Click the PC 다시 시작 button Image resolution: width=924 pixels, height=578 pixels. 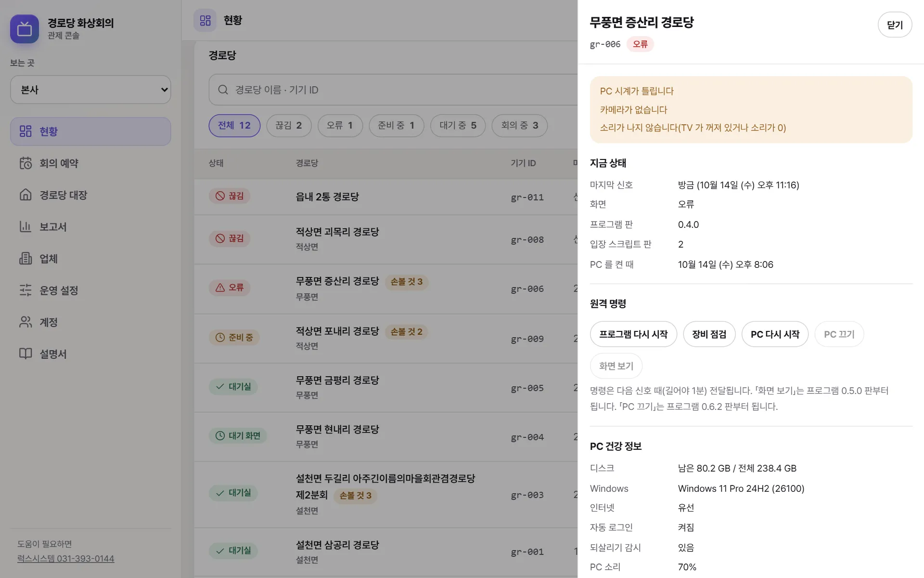[775, 334]
